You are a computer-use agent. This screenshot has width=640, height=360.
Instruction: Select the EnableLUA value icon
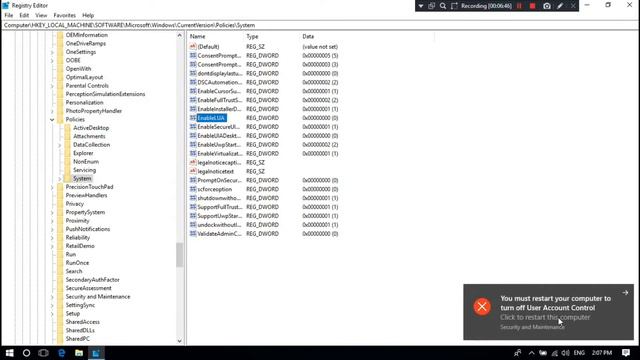[193, 118]
